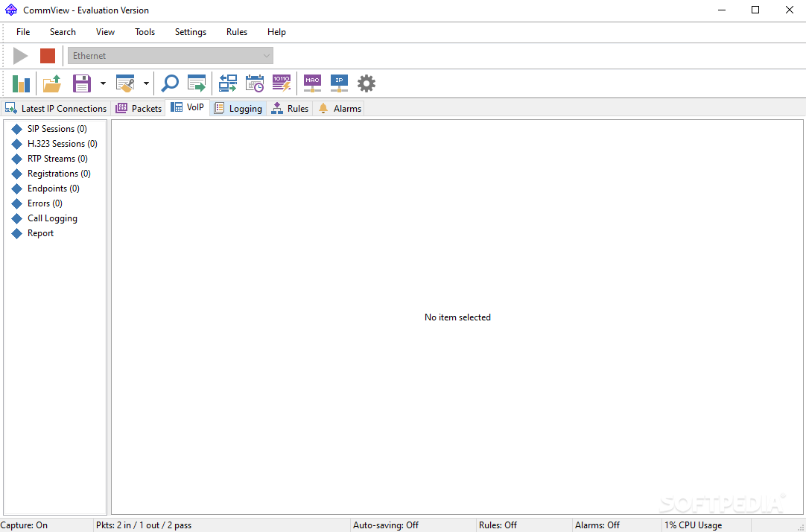Click the Alarms: Off status entry
Screen dimensions: 806x532
597,525
